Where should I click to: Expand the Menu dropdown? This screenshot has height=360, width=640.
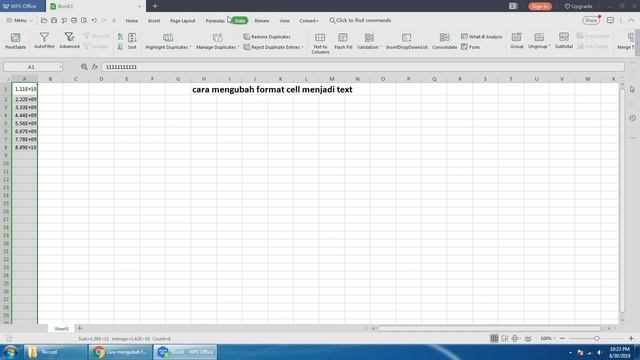pos(19,20)
